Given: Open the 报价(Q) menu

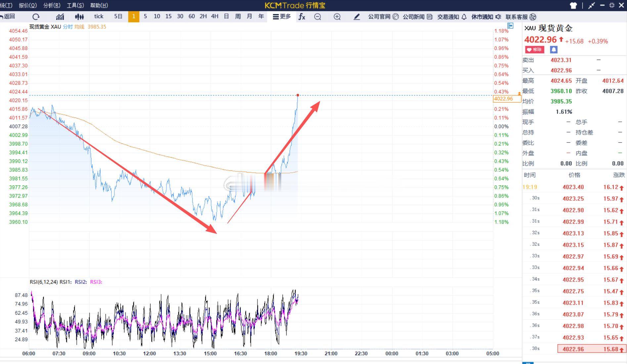Looking at the screenshot, I should [x=28, y=5].
